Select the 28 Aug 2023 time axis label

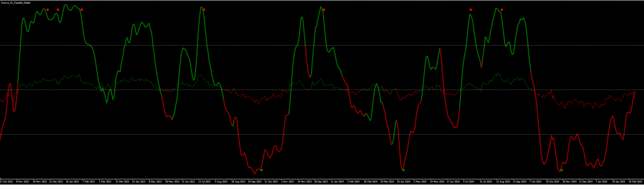[x=238, y=182]
